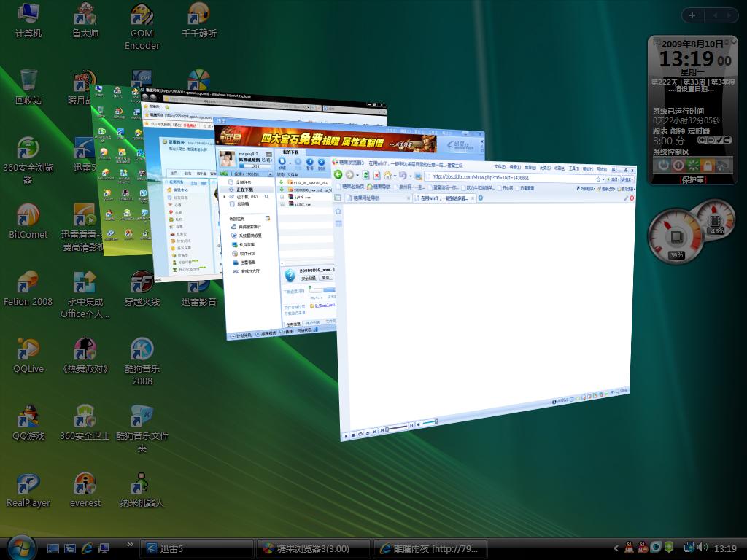
Task: Click the undo-close icon in the Tango browser toolbar
Action: pos(403,176)
